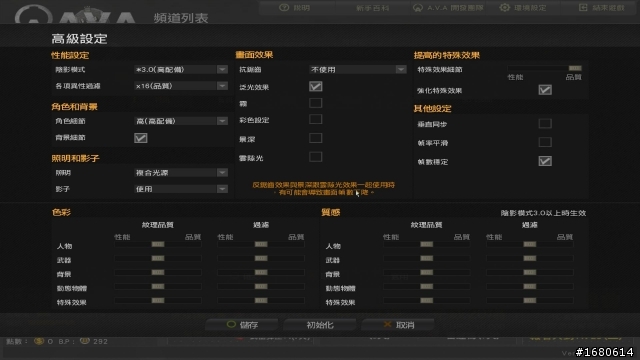Enable the 霧 fog checkbox
The height and width of the screenshot is (360, 640).
point(316,103)
